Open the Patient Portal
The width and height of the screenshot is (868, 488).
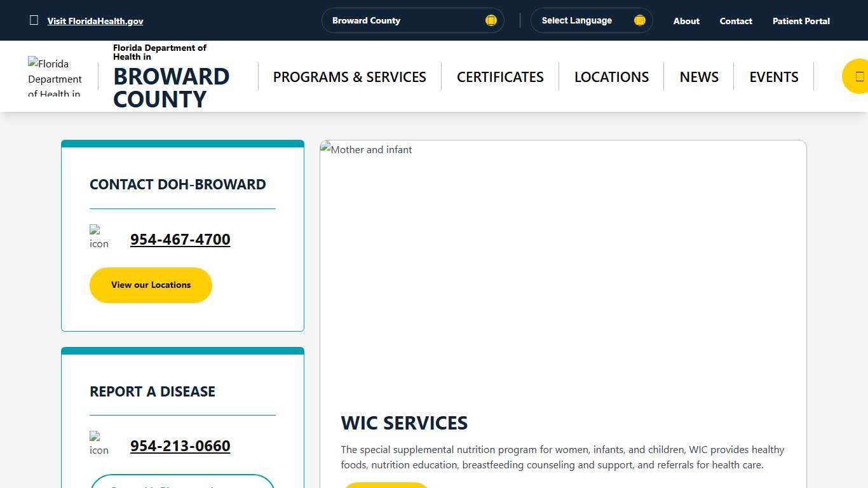pos(801,20)
